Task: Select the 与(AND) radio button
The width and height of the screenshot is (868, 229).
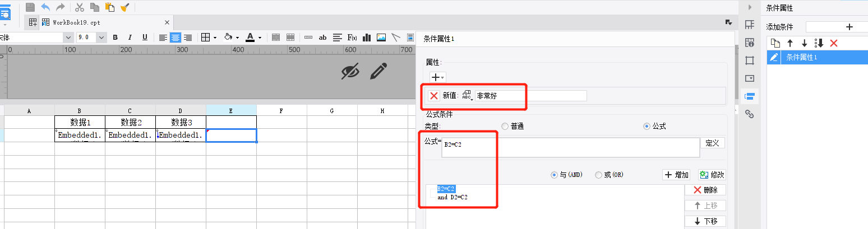Action: coord(567,175)
